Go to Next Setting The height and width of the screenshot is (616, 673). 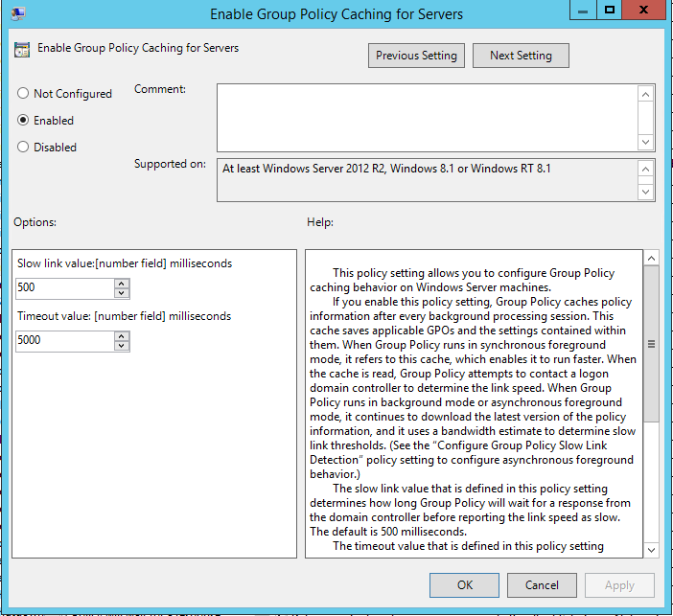(522, 56)
